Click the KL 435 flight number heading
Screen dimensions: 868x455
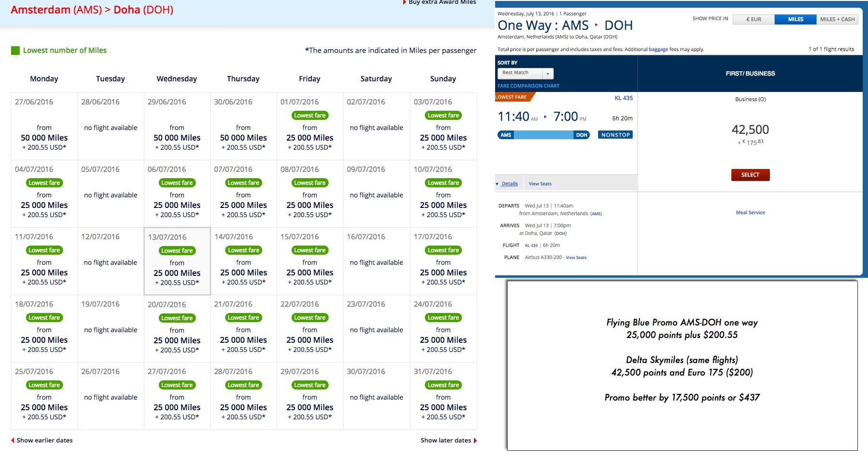pyautogui.click(x=624, y=98)
